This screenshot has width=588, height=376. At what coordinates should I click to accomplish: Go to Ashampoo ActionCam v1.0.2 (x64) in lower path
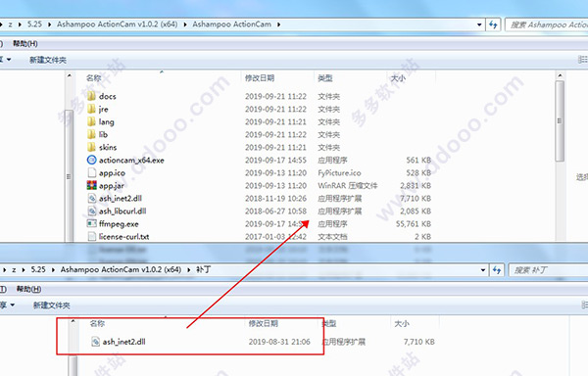[121, 269]
